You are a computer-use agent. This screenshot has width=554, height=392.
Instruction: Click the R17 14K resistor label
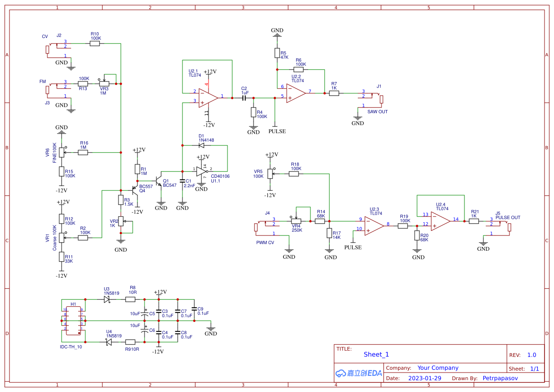(x=336, y=236)
